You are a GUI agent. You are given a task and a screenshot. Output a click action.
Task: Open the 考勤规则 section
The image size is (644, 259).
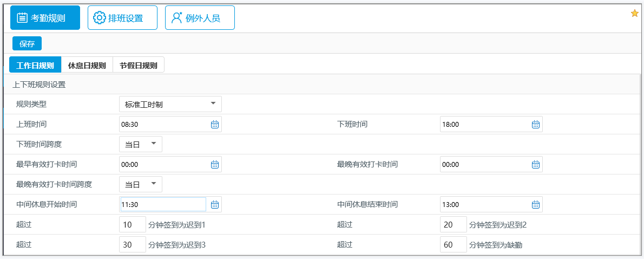point(45,18)
